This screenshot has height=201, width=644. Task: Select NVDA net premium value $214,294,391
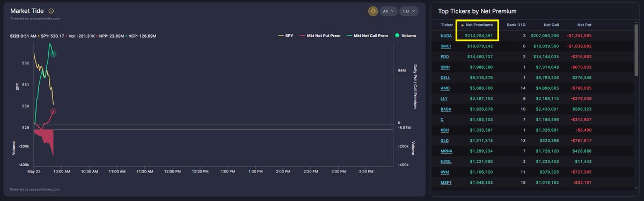pyautogui.click(x=479, y=35)
